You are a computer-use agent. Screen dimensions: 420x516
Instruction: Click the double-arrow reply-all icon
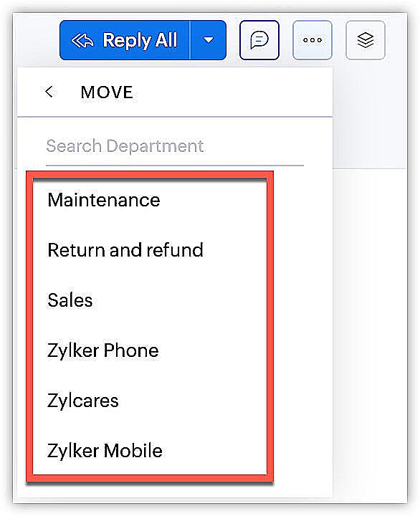coord(82,40)
